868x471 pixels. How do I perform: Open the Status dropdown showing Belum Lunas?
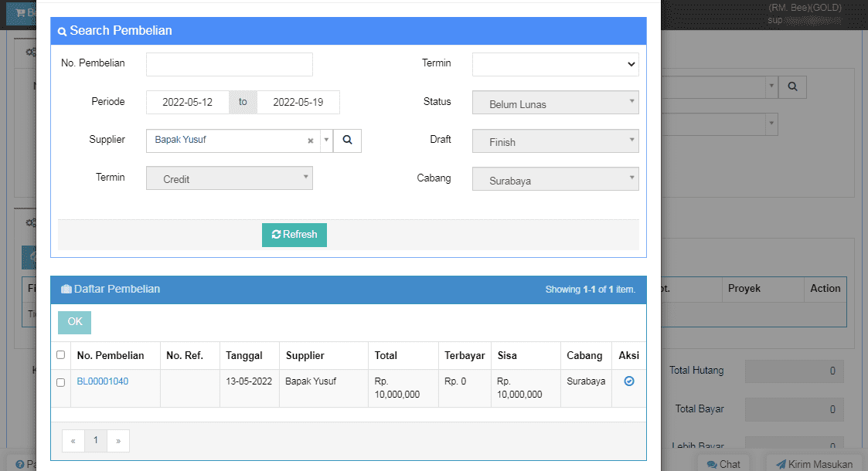click(x=555, y=102)
